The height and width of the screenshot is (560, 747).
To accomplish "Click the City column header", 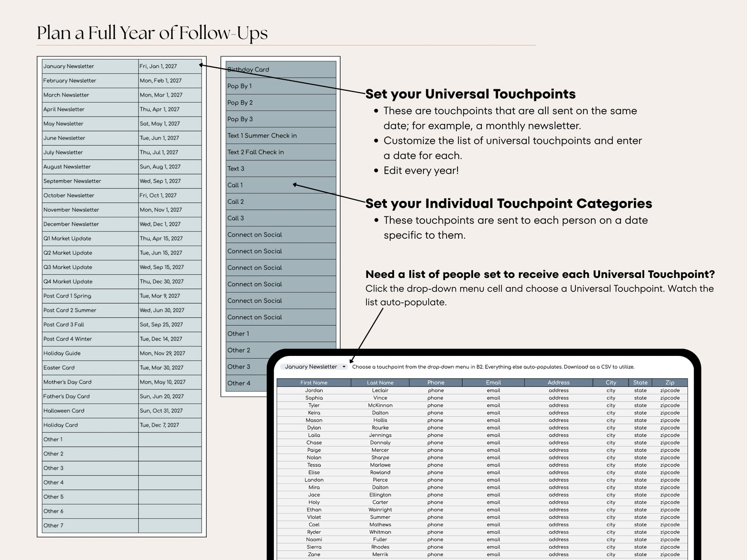I will [611, 383].
